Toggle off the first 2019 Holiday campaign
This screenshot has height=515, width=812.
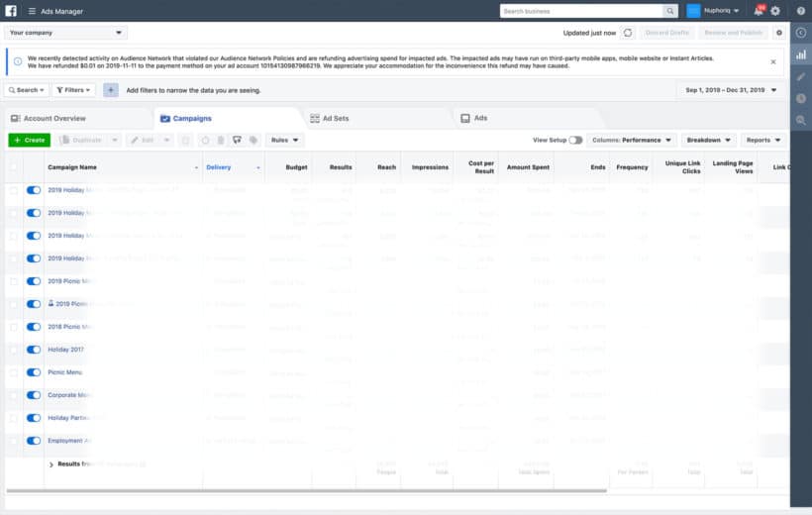(34, 190)
